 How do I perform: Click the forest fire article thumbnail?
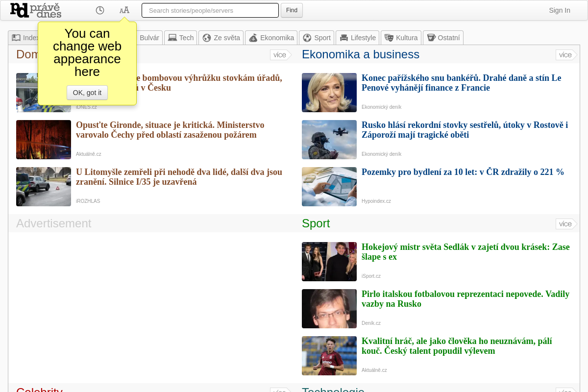click(x=44, y=140)
